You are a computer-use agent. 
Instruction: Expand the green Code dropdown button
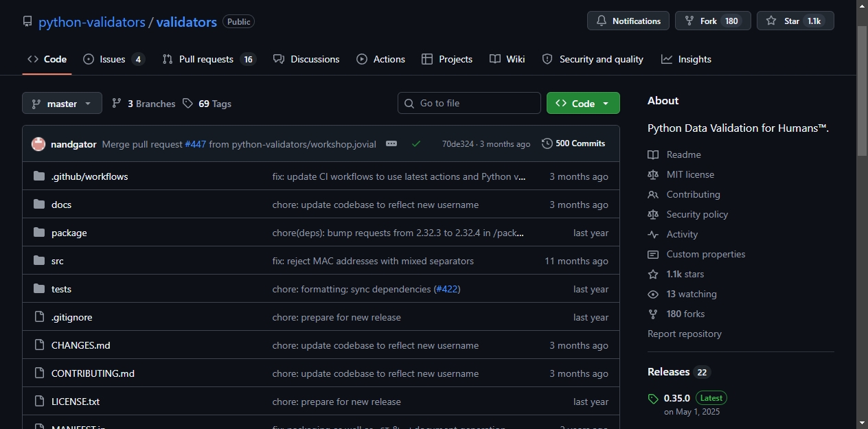click(583, 103)
